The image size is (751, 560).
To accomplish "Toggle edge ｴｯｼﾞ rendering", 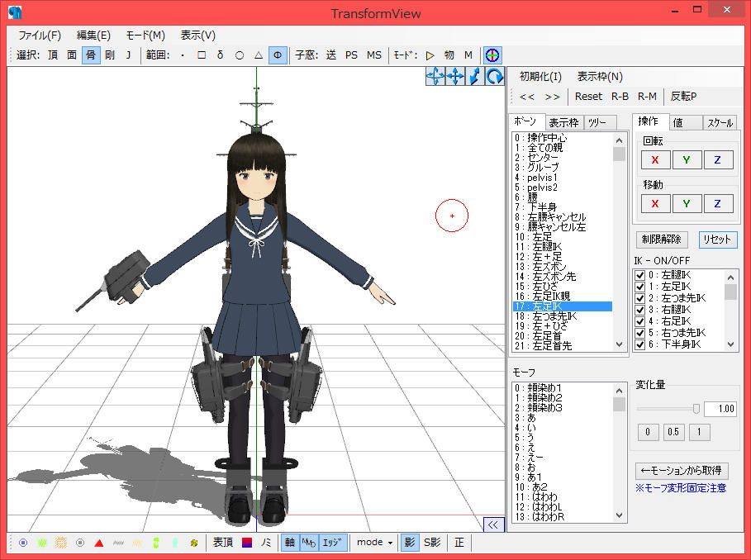I will point(332,543).
